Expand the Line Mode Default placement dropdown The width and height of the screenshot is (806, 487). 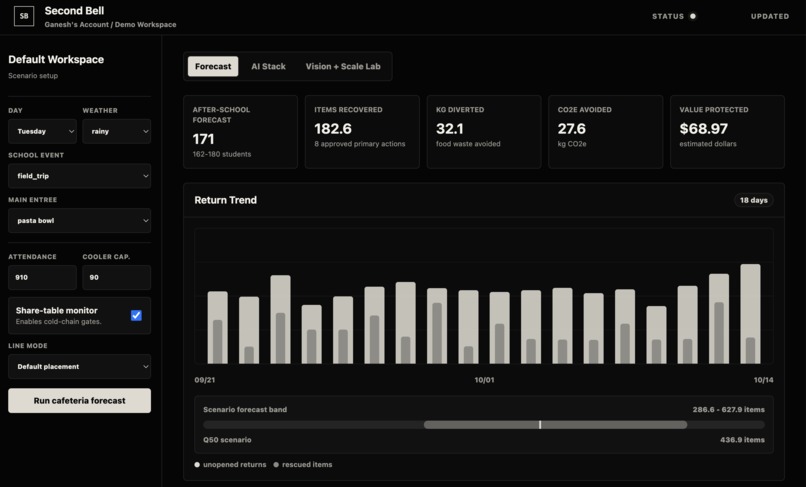pyautogui.click(x=80, y=367)
